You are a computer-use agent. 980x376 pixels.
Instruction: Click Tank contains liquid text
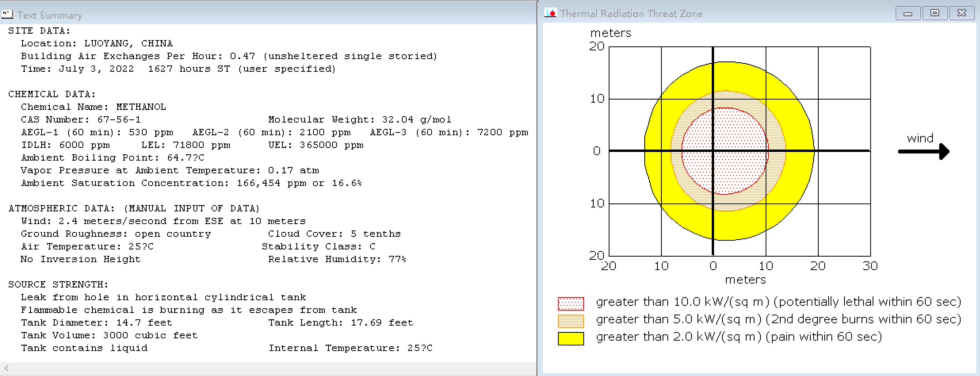(84, 348)
